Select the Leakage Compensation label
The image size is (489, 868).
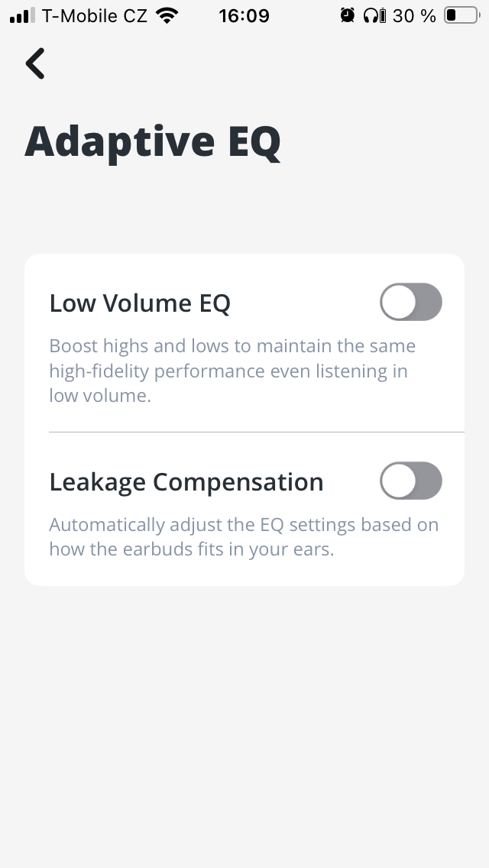186,482
